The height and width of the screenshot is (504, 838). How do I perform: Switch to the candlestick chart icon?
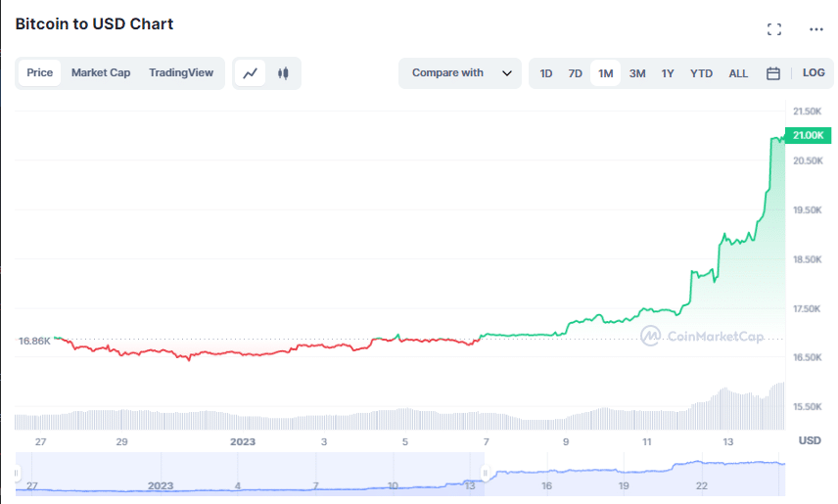click(283, 73)
